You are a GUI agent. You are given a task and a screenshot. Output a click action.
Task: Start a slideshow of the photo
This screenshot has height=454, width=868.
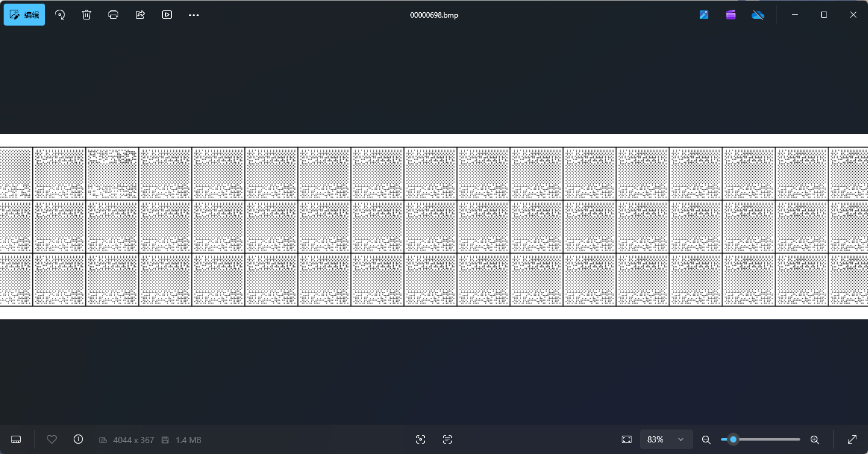click(x=167, y=15)
